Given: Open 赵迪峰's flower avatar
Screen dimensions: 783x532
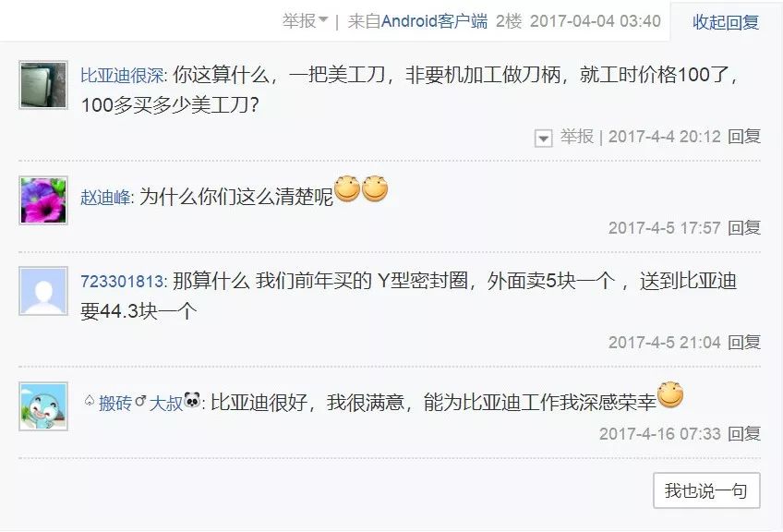Looking at the screenshot, I should tap(43, 200).
